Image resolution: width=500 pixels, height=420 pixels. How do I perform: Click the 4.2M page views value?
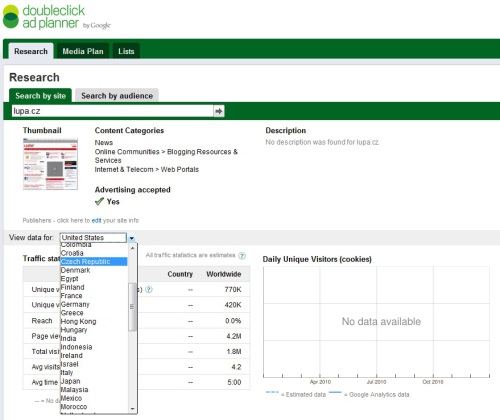[x=234, y=336]
